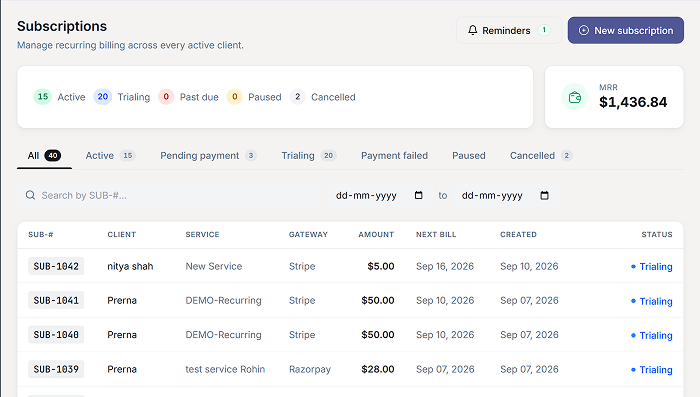This screenshot has height=397, width=700.
Task: Click the CLIENT column header
Action: point(121,234)
